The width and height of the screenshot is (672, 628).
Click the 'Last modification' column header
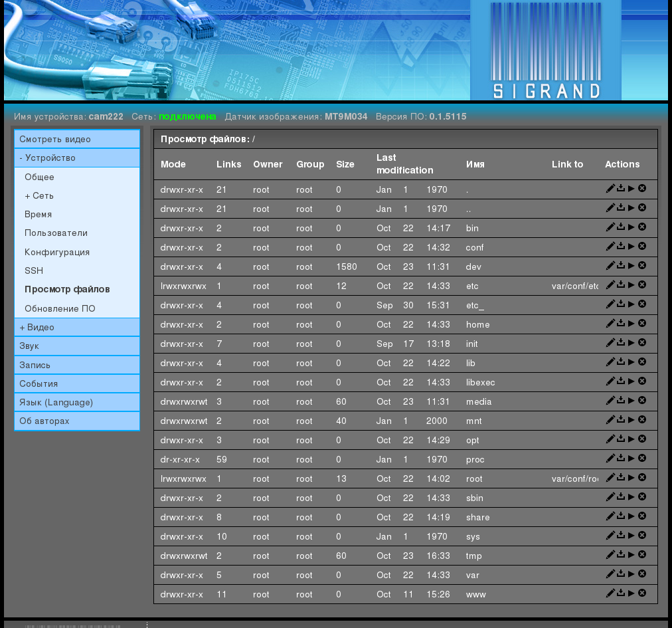point(405,164)
